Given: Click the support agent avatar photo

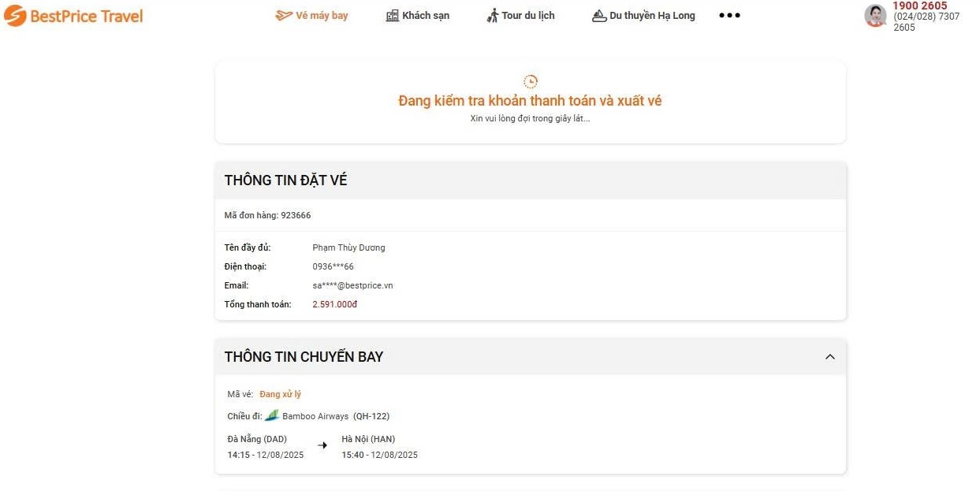Looking at the screenshot, I should 875,15.
